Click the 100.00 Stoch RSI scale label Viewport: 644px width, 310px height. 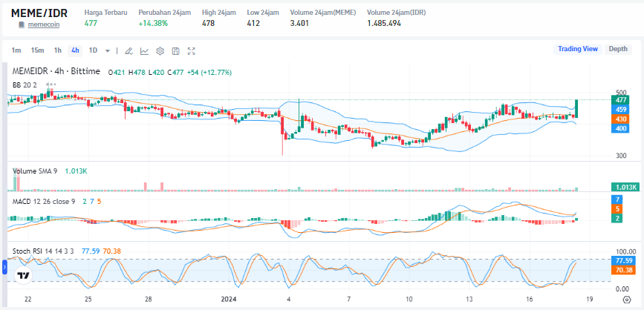point(625,251)
